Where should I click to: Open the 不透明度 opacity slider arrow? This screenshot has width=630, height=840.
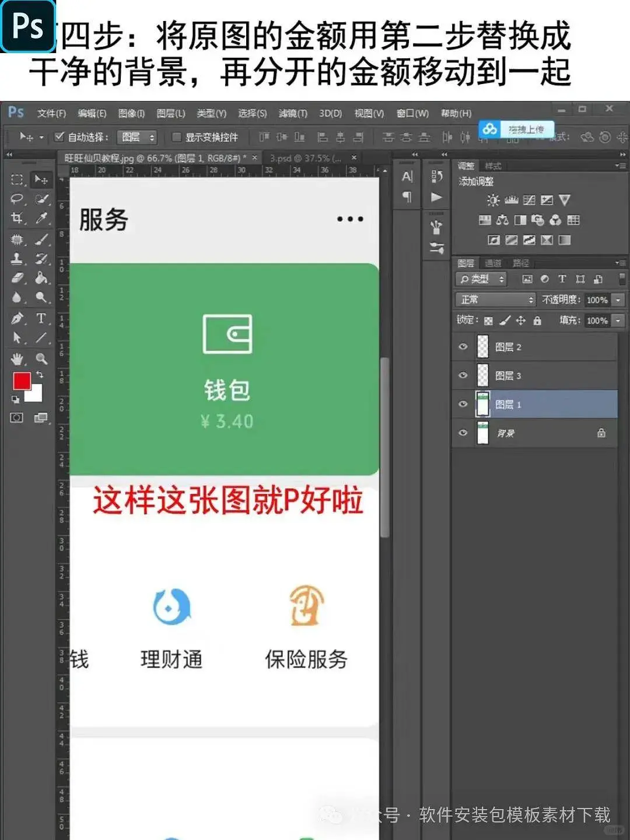618,299
